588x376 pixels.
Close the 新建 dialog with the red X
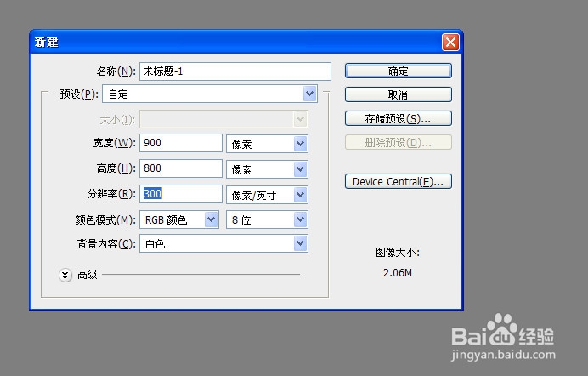(450, 42)
